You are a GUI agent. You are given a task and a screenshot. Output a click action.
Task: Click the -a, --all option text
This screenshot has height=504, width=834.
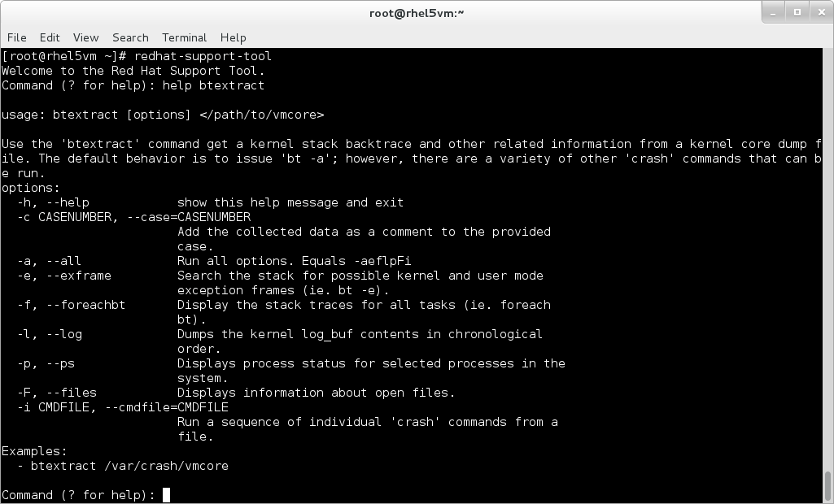pyautogui.click(x=48, y=261)
